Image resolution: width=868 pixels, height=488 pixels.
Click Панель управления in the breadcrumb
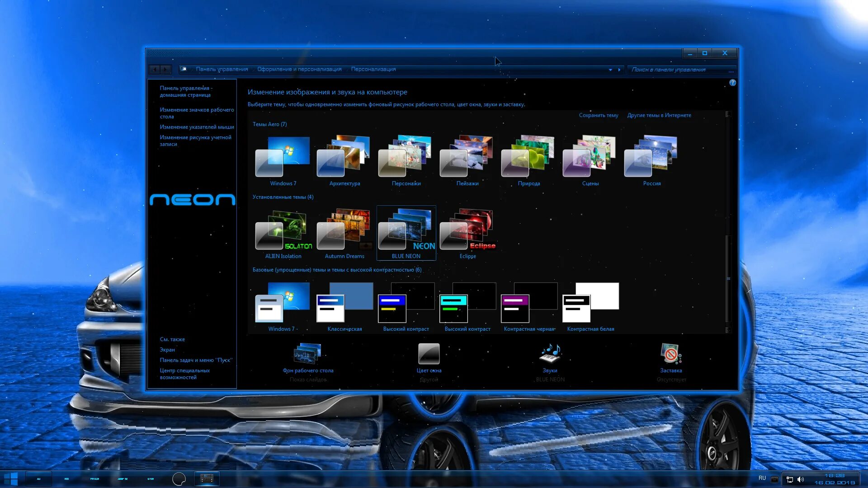[x=222, y=69]
